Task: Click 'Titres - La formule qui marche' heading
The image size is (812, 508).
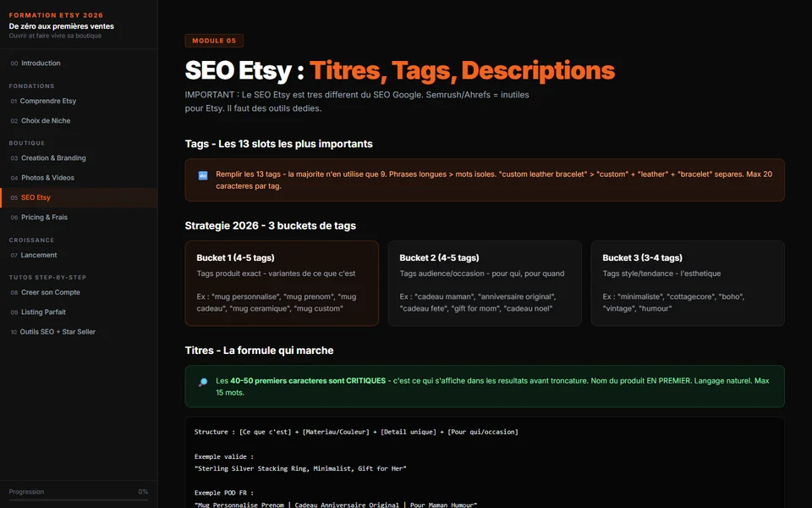Action: (259, 351)
